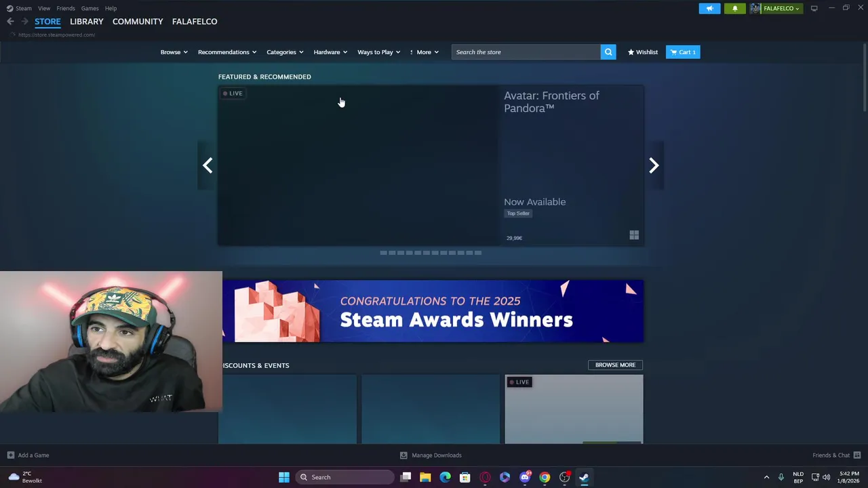Open the LIVE thumbnail in Discounts & Events
Viewport: 868px width, 488px height.
(x=574, y=409)
